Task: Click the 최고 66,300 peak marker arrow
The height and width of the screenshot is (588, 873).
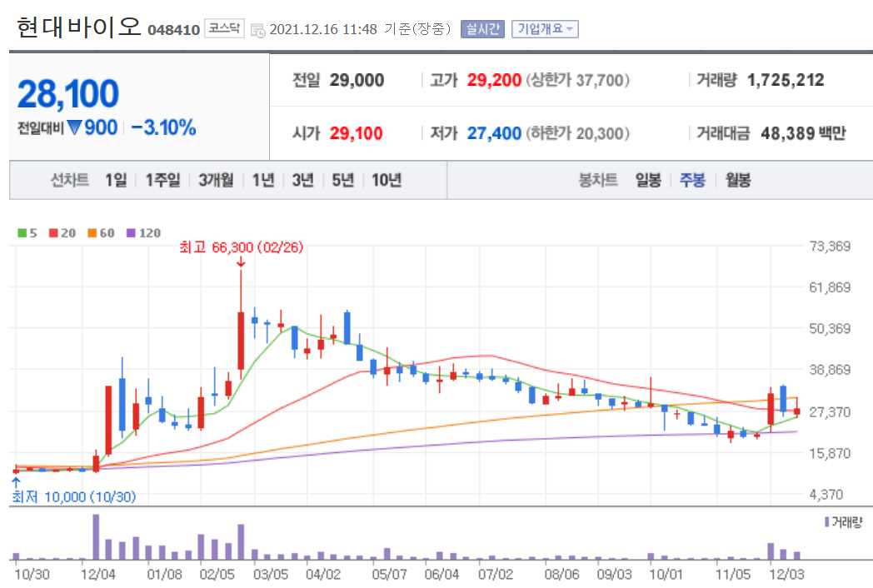Action: [240, 262]
